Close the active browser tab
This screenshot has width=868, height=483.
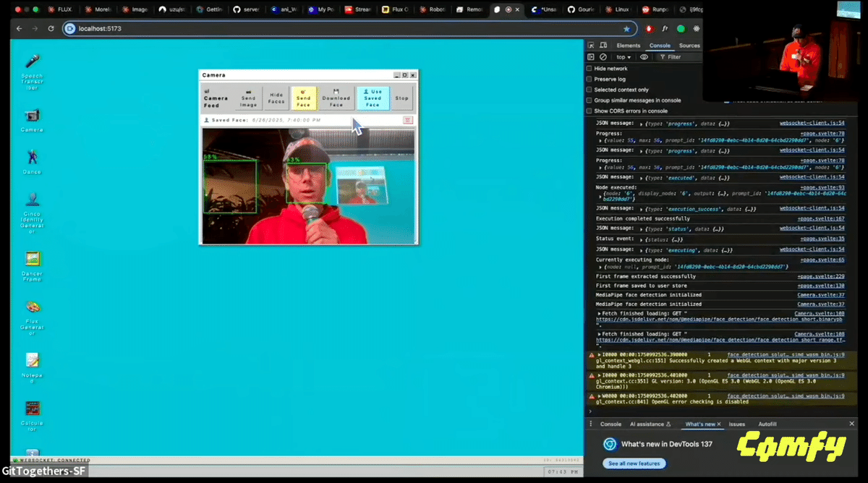pyautogui.click(x=517, y=9)
